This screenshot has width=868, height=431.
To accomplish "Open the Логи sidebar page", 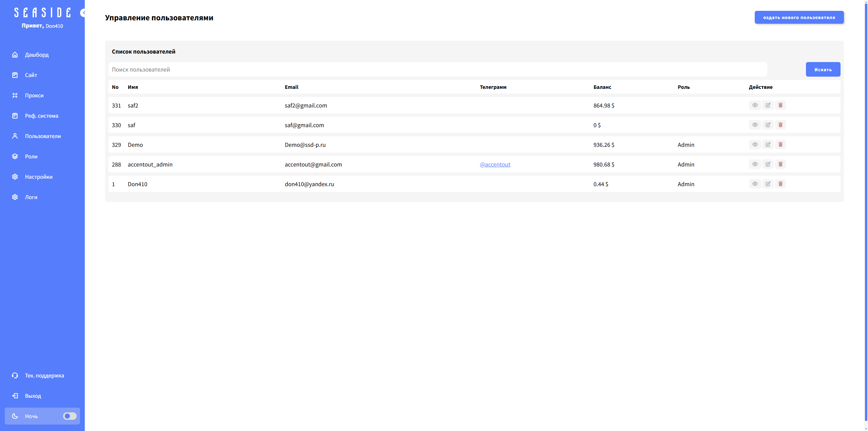I will coord(31,197).
